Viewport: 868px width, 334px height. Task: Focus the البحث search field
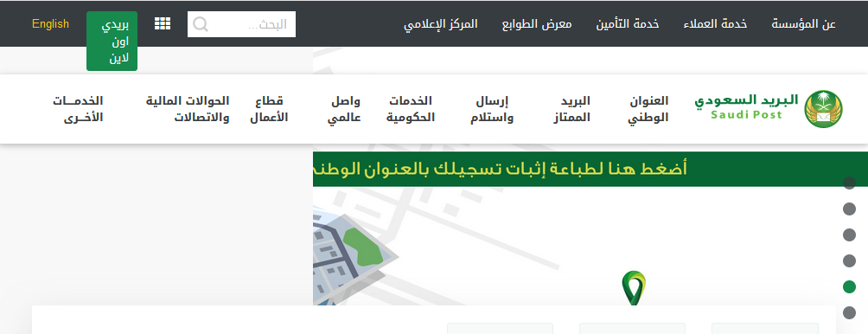coord(241,24)
